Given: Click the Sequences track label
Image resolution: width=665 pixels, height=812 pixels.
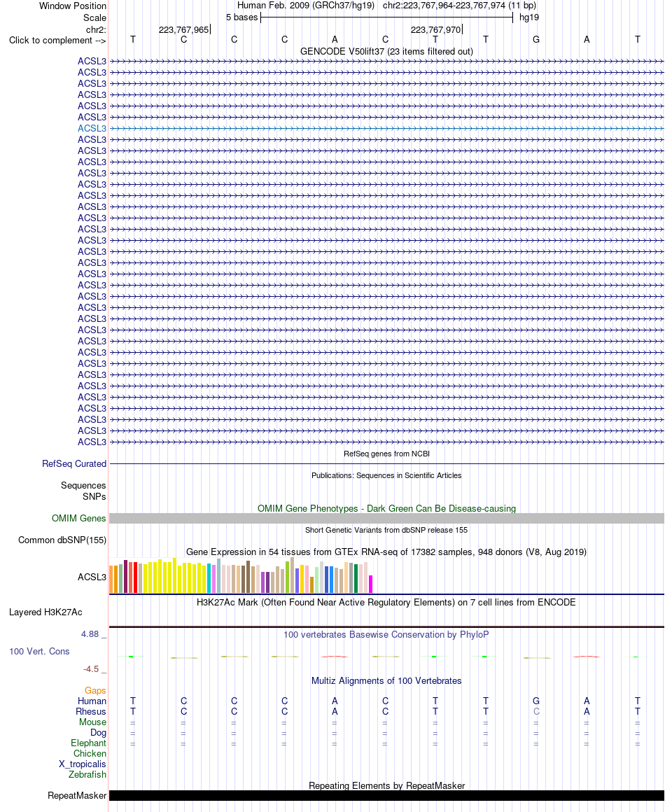Looking at the screenshot, I should pos(83,486).
